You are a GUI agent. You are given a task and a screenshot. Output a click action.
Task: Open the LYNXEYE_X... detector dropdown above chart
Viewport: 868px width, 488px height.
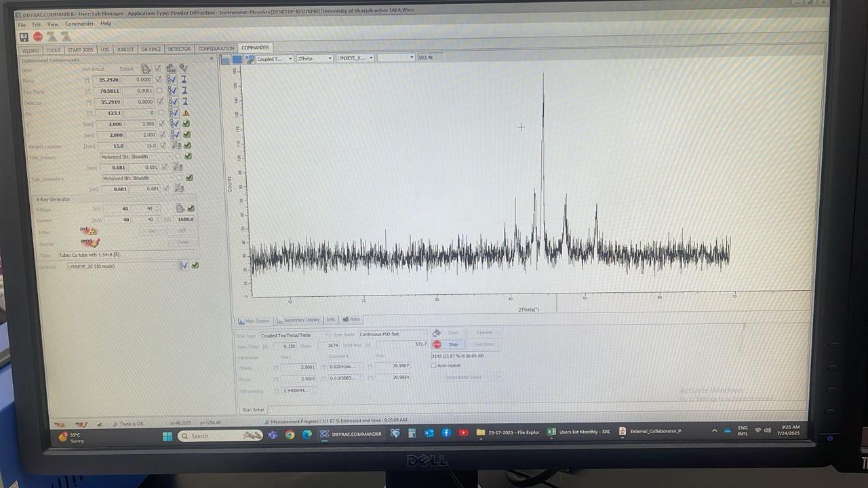point(355,58)
